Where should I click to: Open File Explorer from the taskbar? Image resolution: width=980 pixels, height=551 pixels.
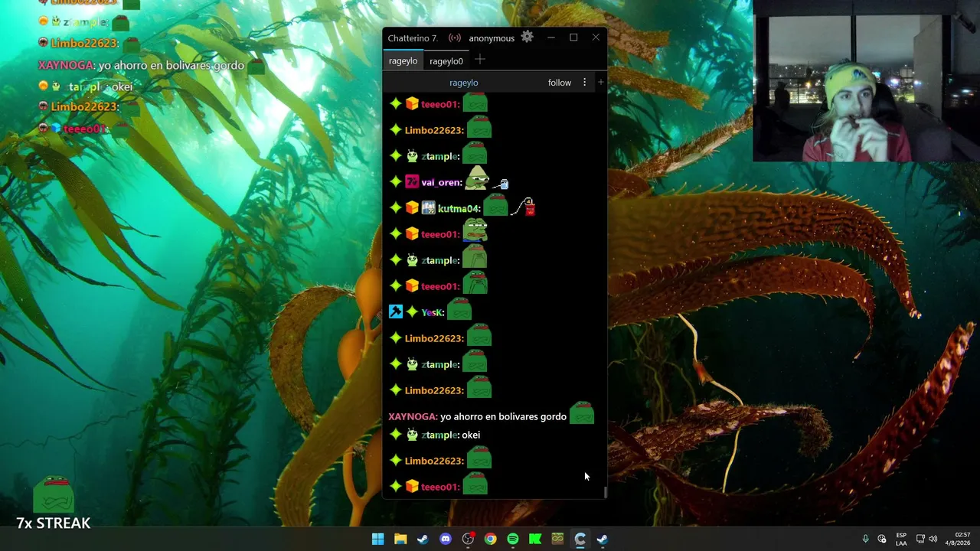[400, 539]
